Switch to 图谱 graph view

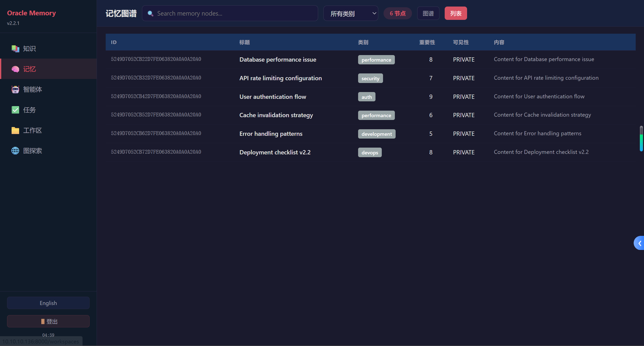428,13
